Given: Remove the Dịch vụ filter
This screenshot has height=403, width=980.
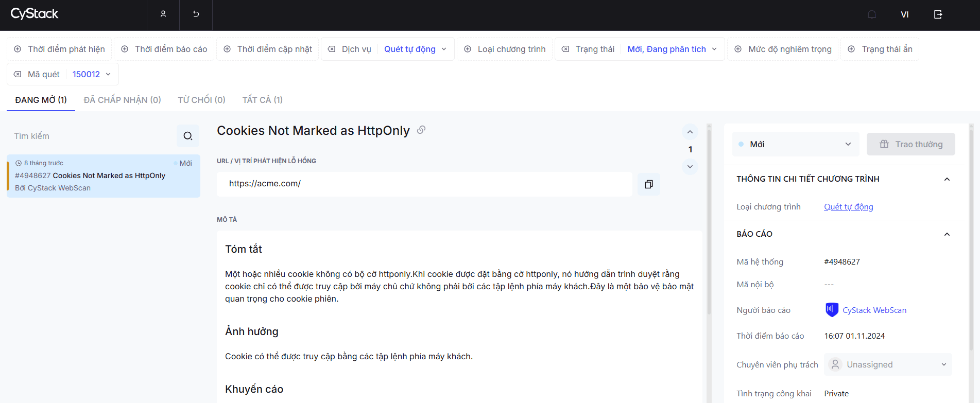Looking at the screenshot, I should [x=332, y=49].
